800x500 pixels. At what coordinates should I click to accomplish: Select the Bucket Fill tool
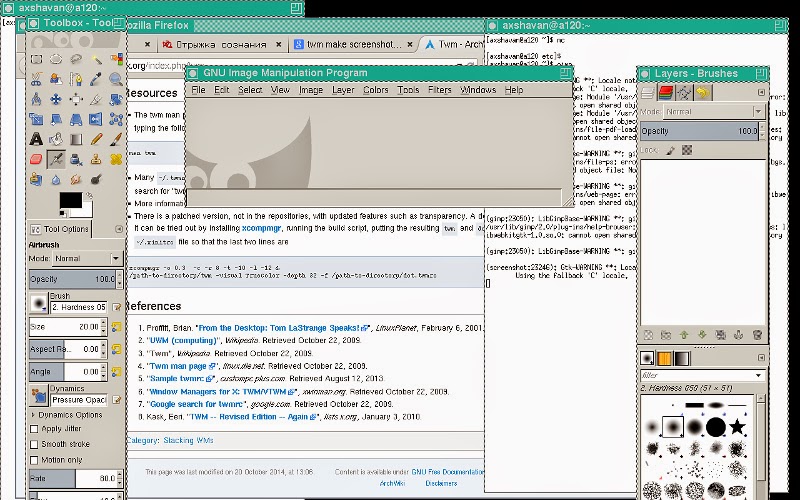(56, 139)
